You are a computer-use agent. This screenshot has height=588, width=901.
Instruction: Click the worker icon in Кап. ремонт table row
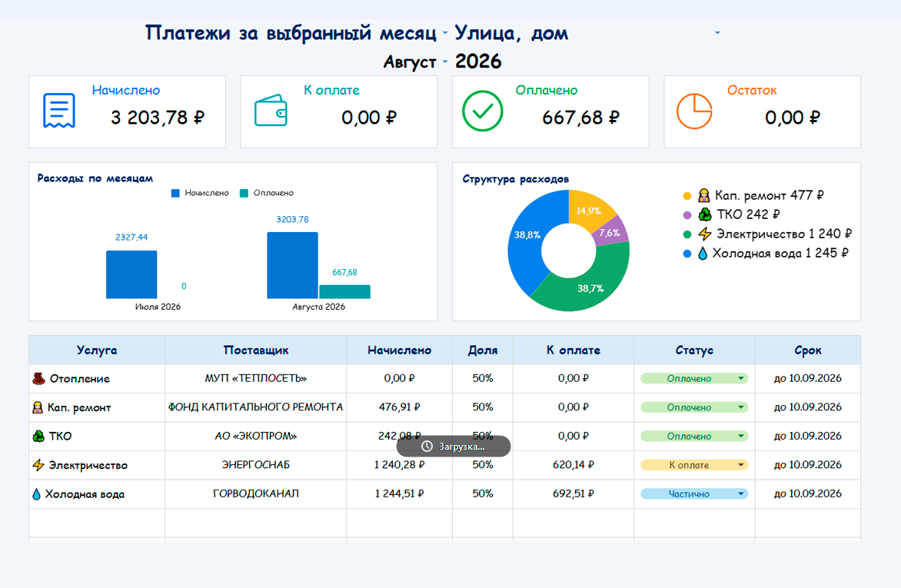38,407
